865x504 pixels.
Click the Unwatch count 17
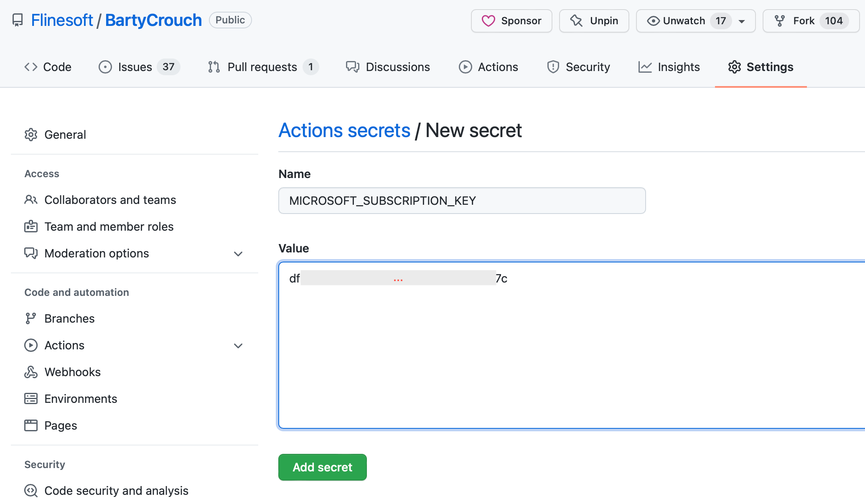pos(721,21)
